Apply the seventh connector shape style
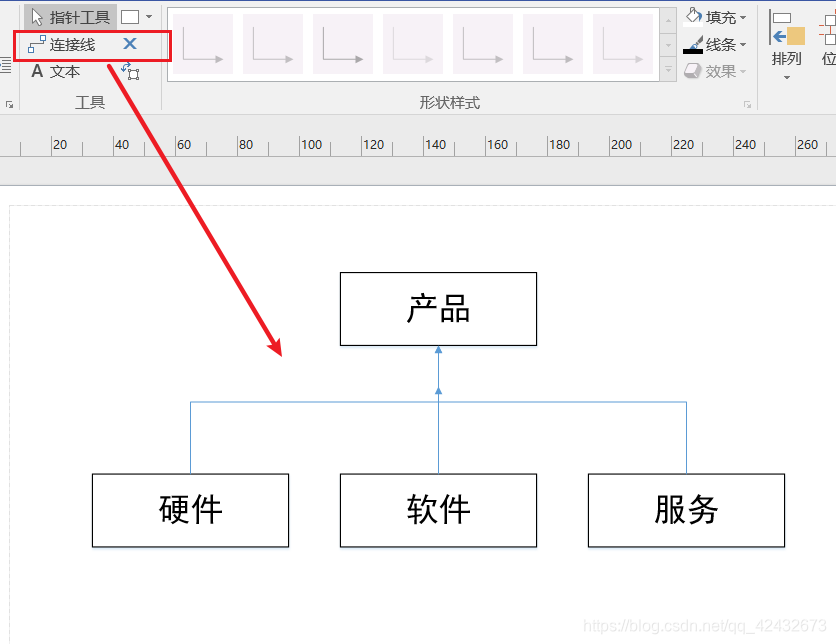Screen dimensions: 836x644 click(623, 44)
